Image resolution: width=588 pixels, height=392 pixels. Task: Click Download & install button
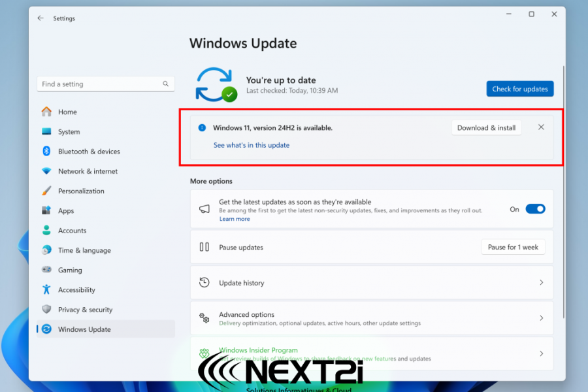486,127
